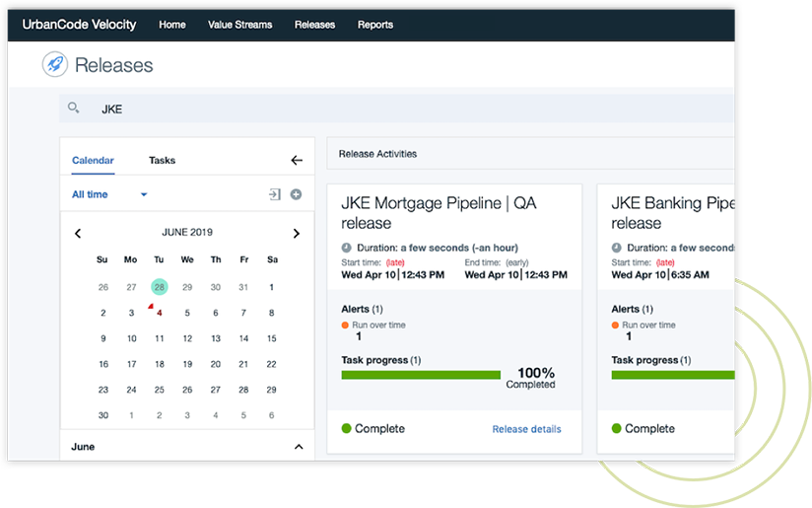
Task: Click green Complete status dot, Banking card
Action: 616,428
